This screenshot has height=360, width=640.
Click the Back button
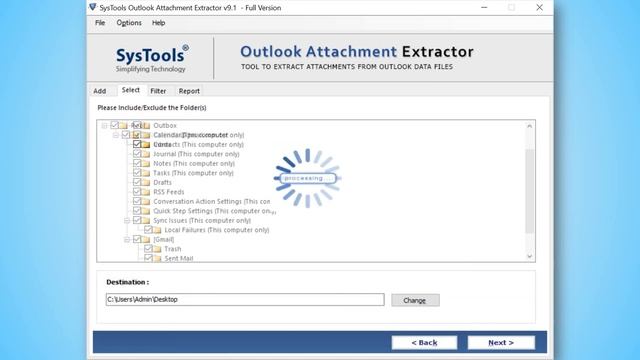point(424,342)
